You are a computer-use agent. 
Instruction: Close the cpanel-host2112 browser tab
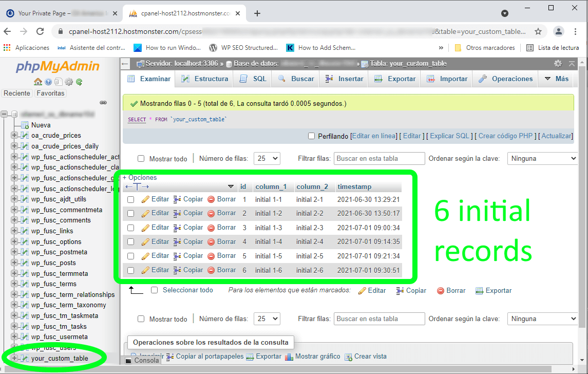point(238,13)
